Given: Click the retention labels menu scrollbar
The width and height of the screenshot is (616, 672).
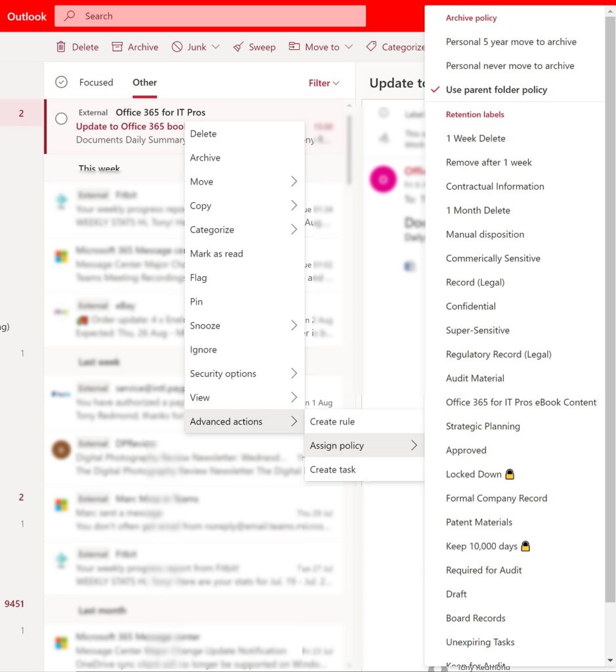Looking at the screenshot, I should 610,308.
